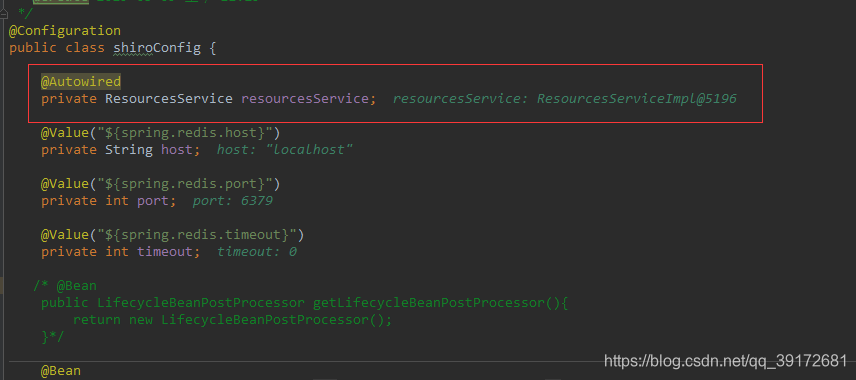Screen dimensions: 856x380
Task: Click inline debug value port: 6379
Action: [x=233, y=201]
